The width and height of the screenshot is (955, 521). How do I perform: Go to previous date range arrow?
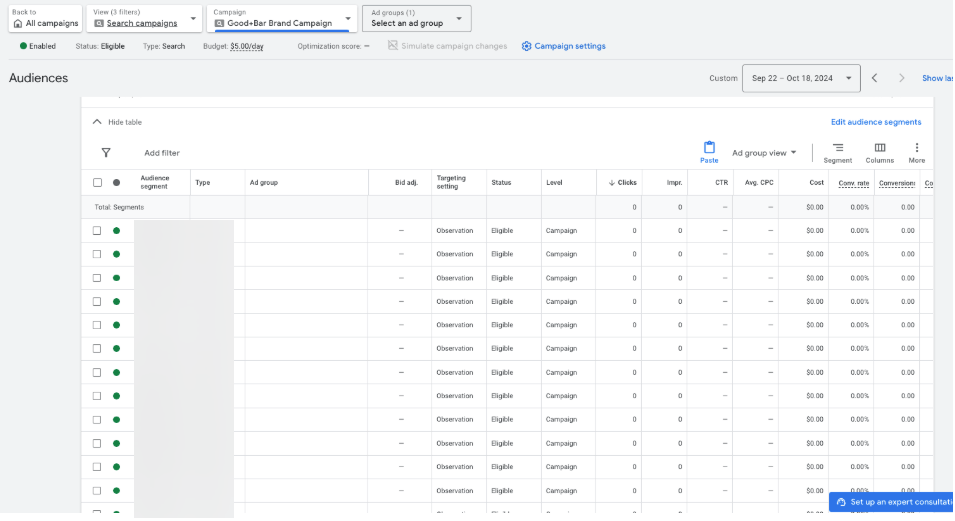874,78
